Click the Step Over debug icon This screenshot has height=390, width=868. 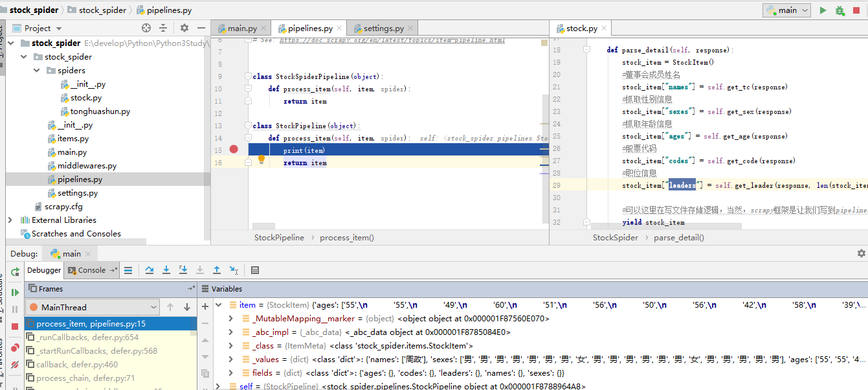(x=150, y=270)
